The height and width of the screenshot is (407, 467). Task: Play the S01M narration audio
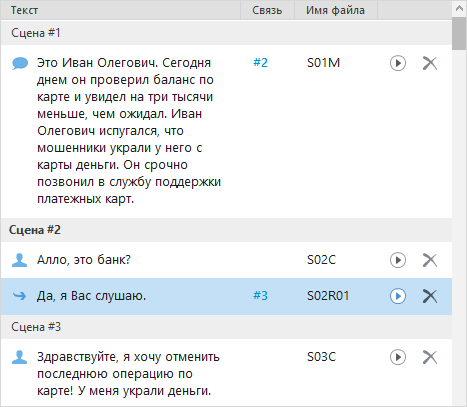(x=398, y=63)
